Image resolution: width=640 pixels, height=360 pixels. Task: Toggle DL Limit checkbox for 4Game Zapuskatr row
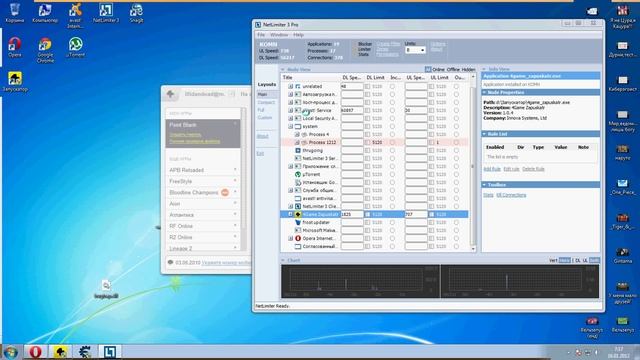point(368,214)
